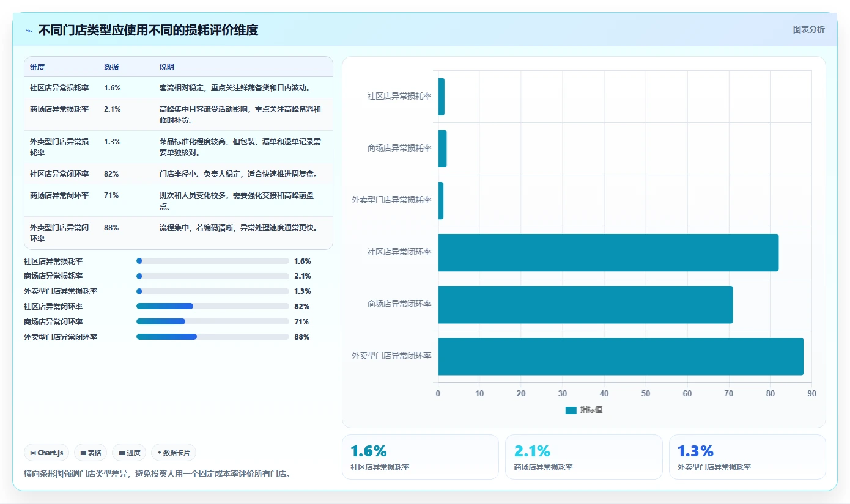Image resolution: width=850 pixels, height=504 pixels.
Task: Open the 2.1% 商场店异常损耗率 data card
Action: 583,457
